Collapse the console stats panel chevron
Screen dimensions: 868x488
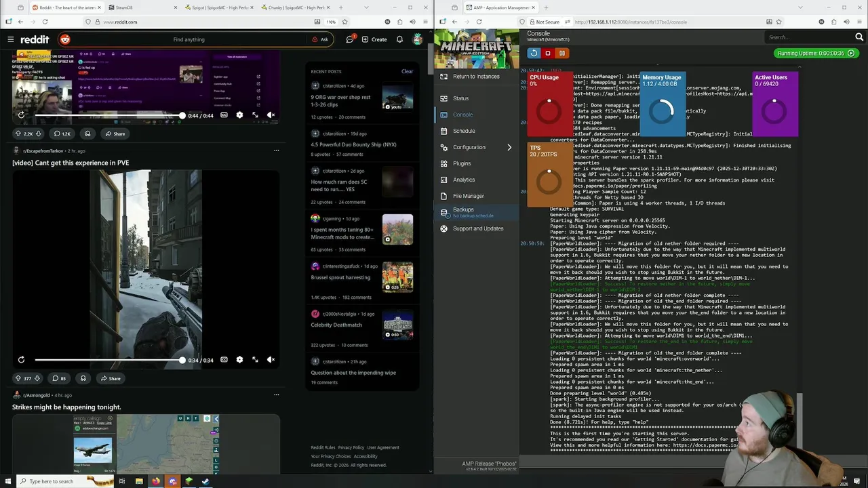[x=798, y=66]
